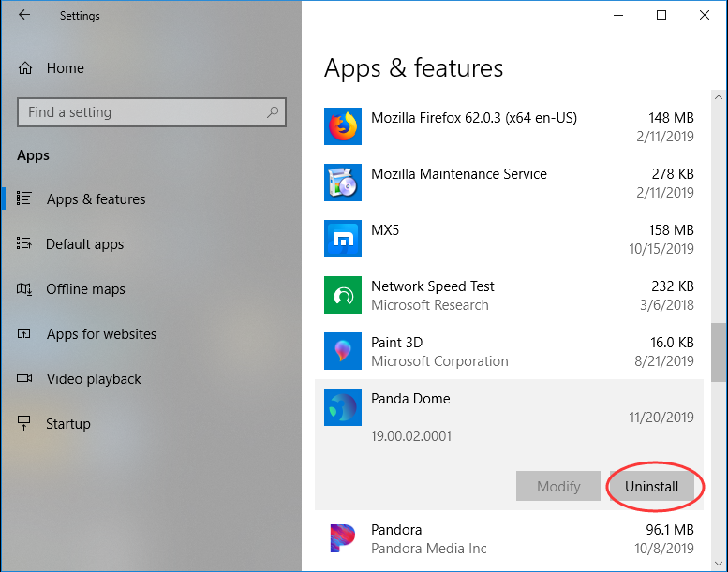Click the Default apps sidebar icon

tap(24, 243)
